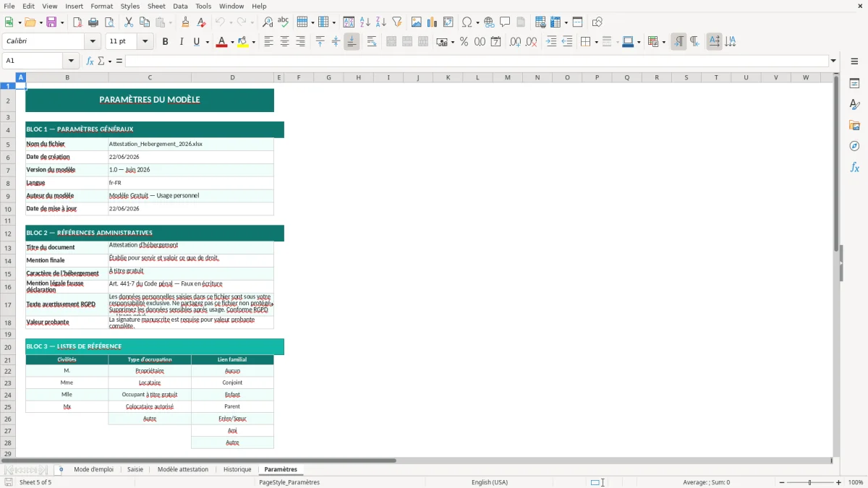Switch to Mode d'emploi sheet tab
The width and height of the screenshot is (868, 488).
(93, 469)
